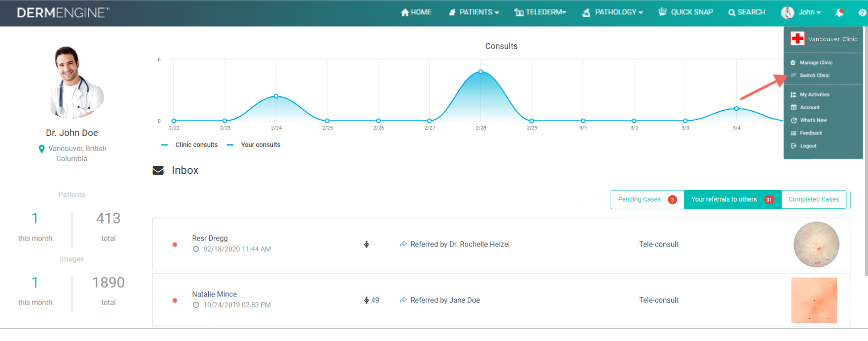The width and height of the screenshot is (868, 341).
Task: Switch to the Pending Cases tab
Action: pyautogui.click(x=647, y=199)
